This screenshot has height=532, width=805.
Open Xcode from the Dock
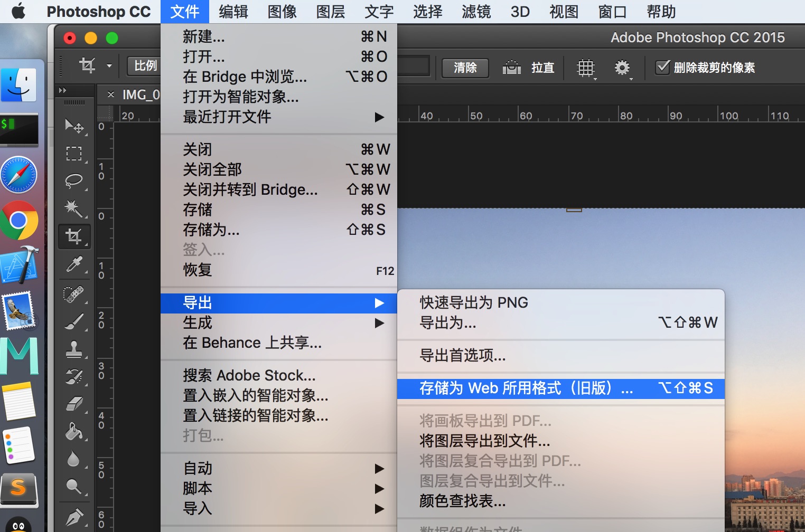[19, 265]
